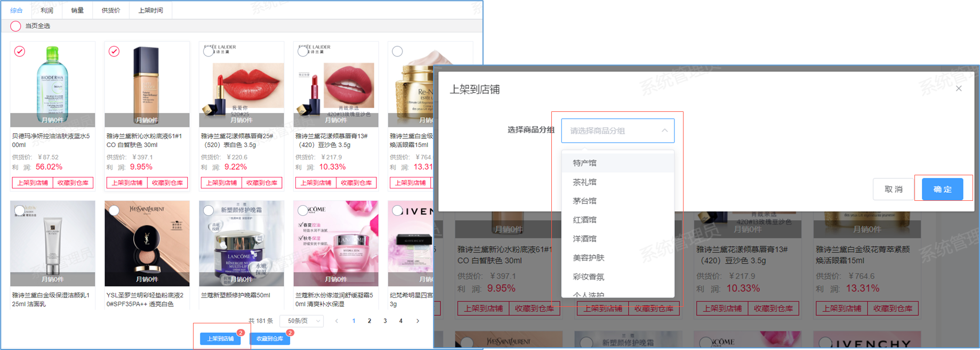Click the YSL圣罗兰明彩轻垫粉底液 title
Screen dimensions: 980x350
tap(145, 299)
